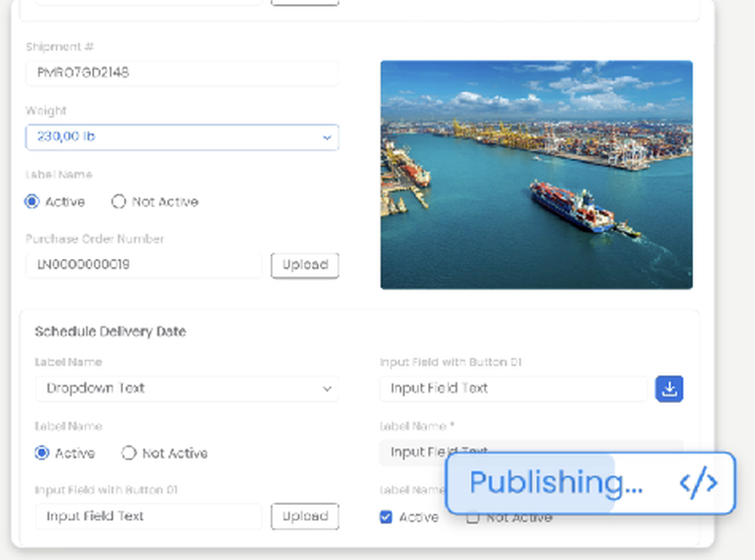Click the greyed-out Label Name * field
Viewport: 755px width, 560px height.
point(513,453)
